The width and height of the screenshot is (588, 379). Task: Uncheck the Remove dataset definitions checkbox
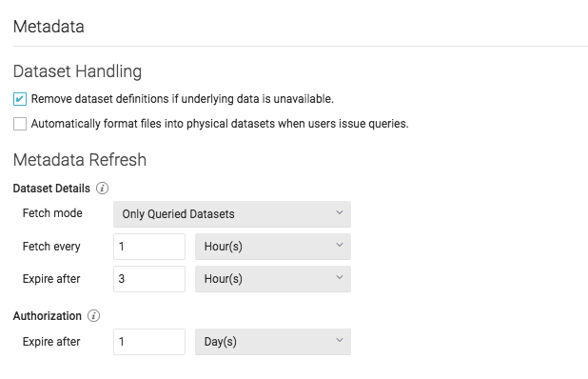coord(20,99)
